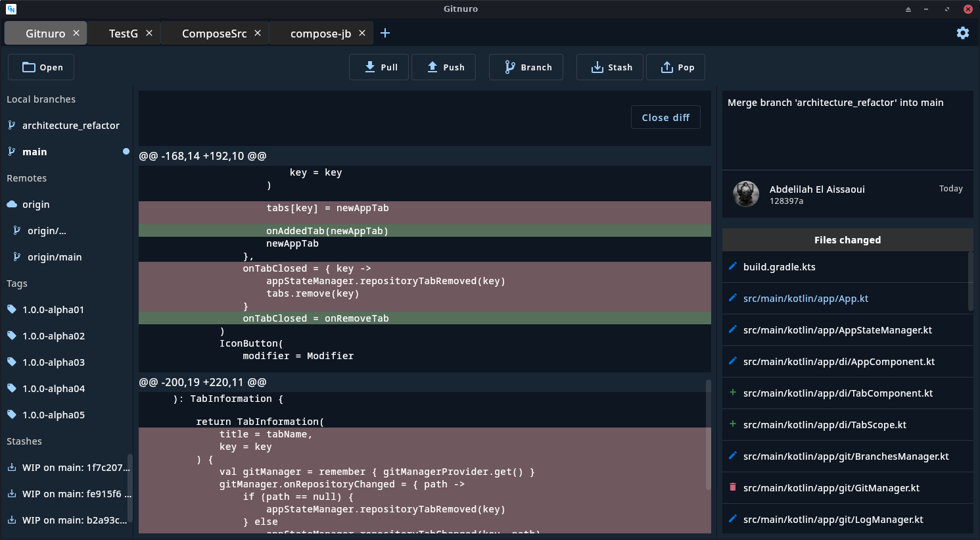
Task: Open a repository with the Open button
Action: (41, 67)
